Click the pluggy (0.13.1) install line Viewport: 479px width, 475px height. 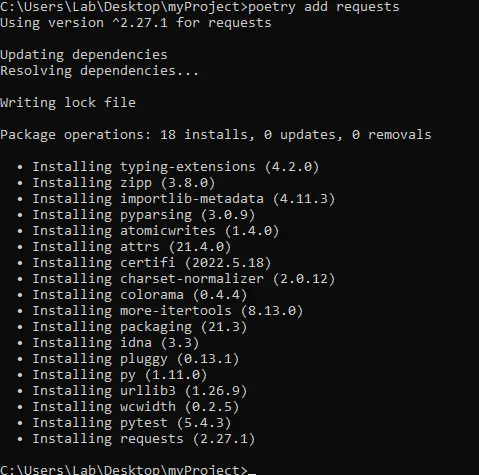128,359
